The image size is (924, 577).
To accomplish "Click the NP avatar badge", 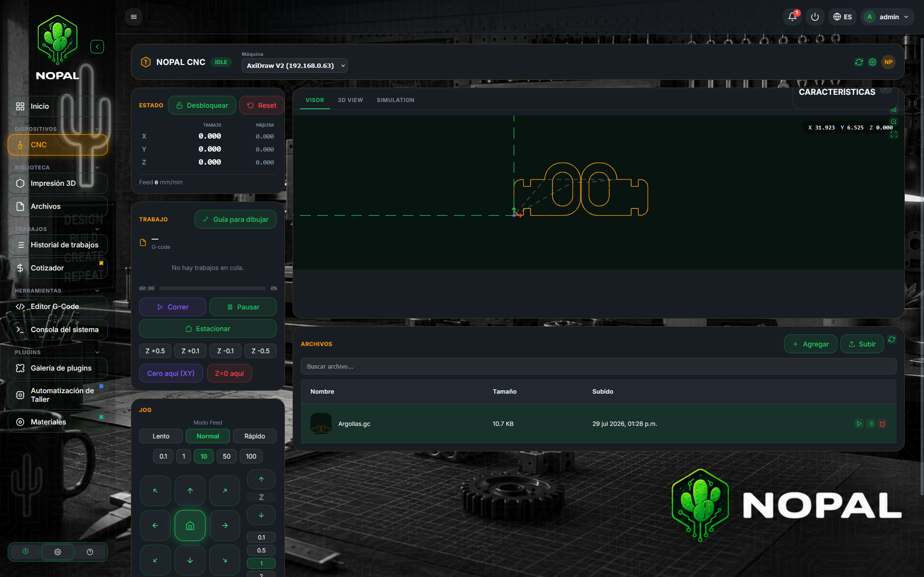I will 888,62.
